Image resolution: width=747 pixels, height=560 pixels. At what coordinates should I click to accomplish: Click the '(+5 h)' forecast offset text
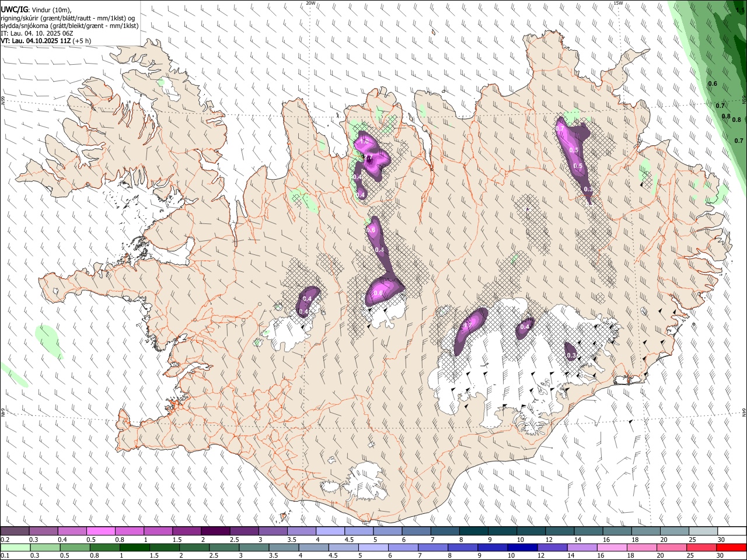(82, 41)
